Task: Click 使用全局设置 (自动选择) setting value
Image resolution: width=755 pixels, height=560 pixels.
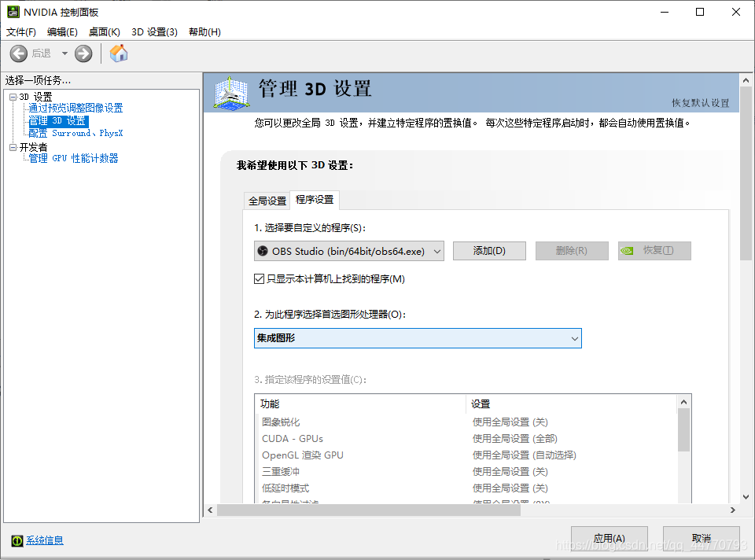Action: tap(525, 455)
